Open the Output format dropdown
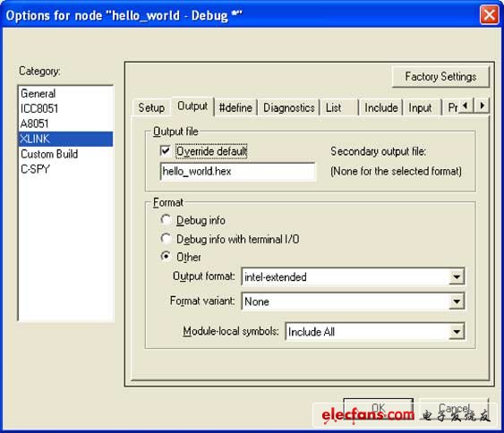Viewport: 504px width, 433px height. [457, 276]
